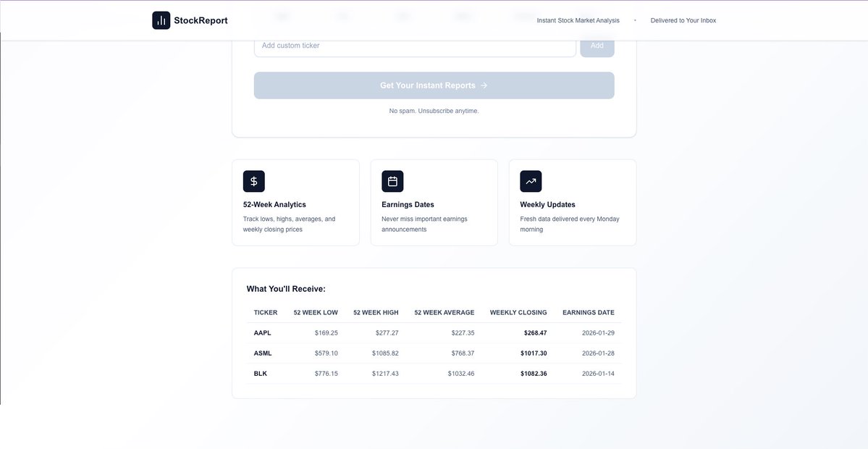
Task: Select the BLK ticker cell
Action: tap(261, 374)
